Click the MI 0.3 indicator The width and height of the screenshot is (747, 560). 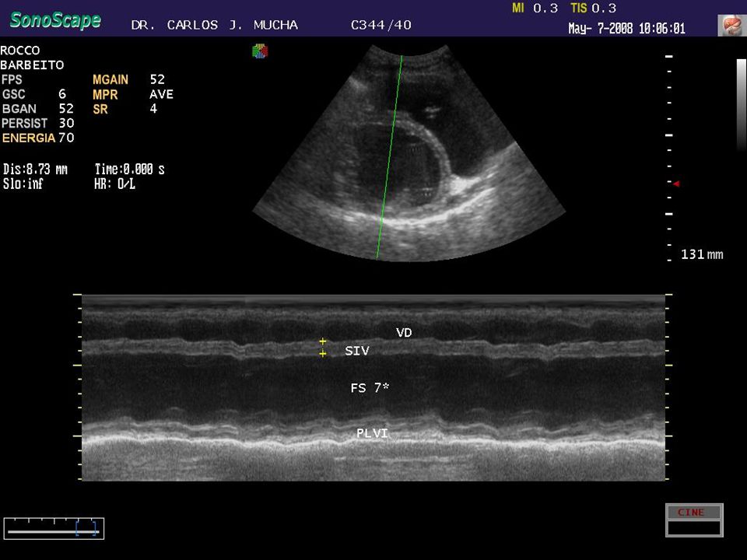(x=535, y=8)
